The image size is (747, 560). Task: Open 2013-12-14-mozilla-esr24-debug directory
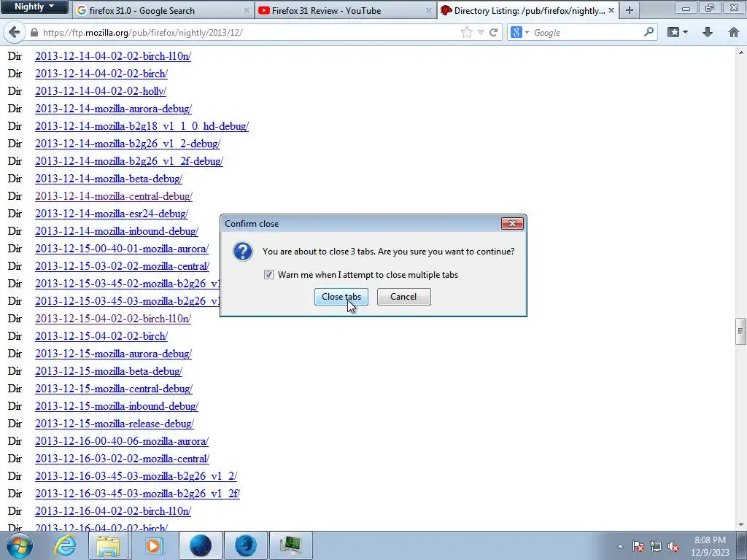click(x=112, y=214)
